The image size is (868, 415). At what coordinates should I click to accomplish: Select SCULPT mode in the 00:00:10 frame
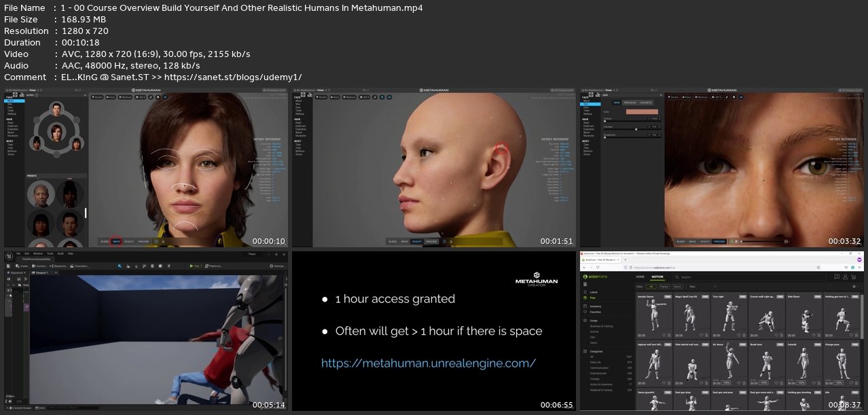point(129,241)
